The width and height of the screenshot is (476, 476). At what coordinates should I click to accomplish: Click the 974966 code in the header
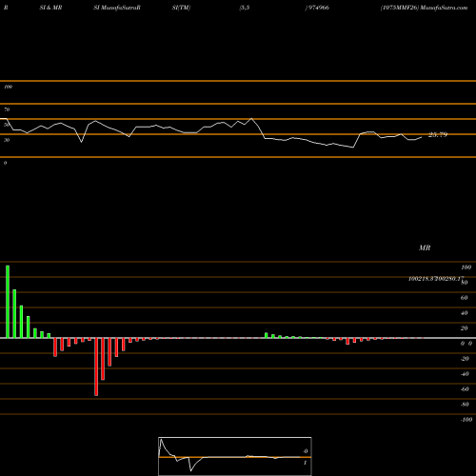tap(319, 8)
